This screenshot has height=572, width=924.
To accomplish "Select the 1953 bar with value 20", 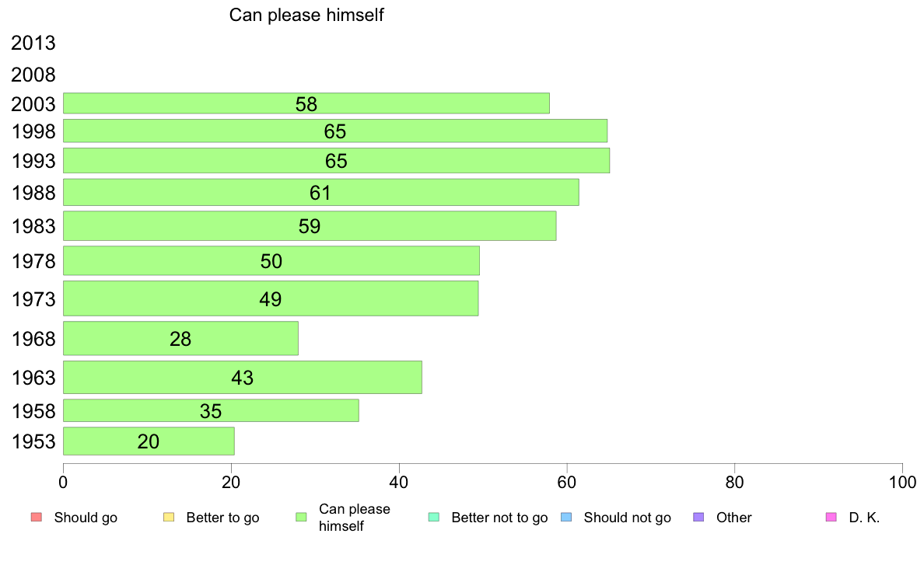I will click(x=149, y=441).
